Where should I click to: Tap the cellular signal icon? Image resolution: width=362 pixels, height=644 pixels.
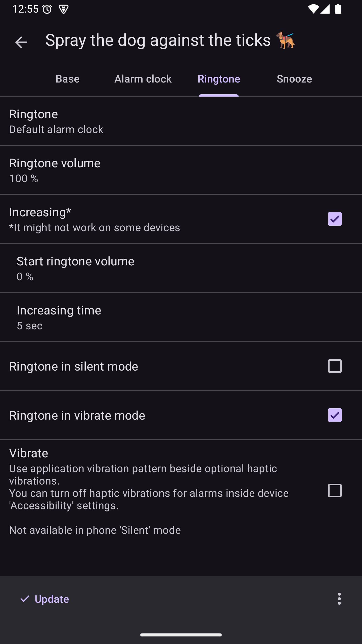(x=325, y=9)
